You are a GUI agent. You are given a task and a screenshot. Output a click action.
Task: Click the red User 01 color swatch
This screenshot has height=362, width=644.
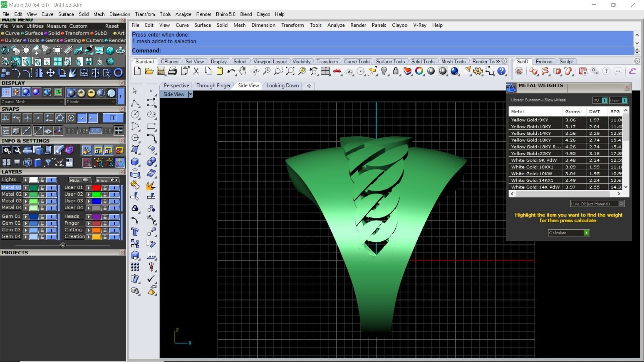pos(96,188)
